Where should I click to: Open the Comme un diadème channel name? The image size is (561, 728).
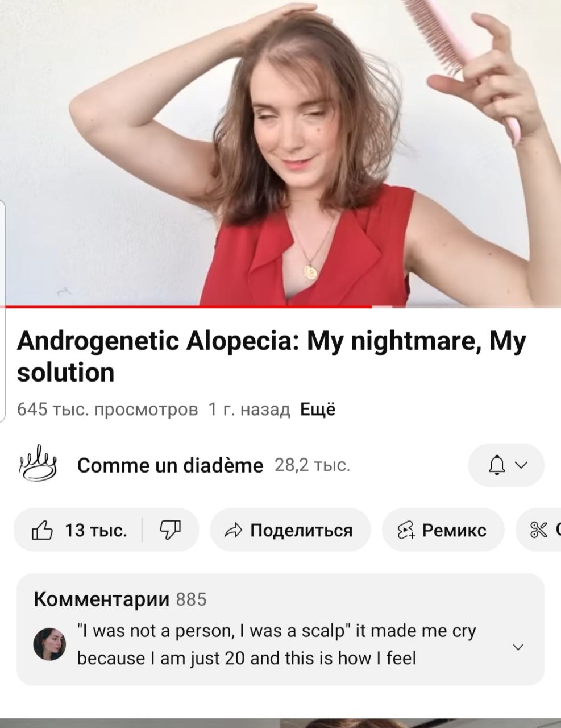tap(170, 465)
